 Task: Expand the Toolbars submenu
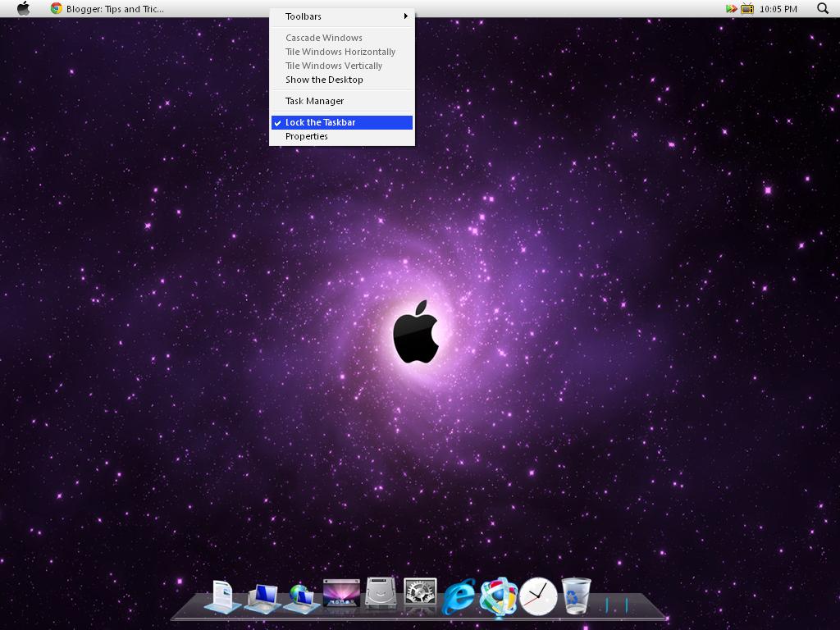304,16
